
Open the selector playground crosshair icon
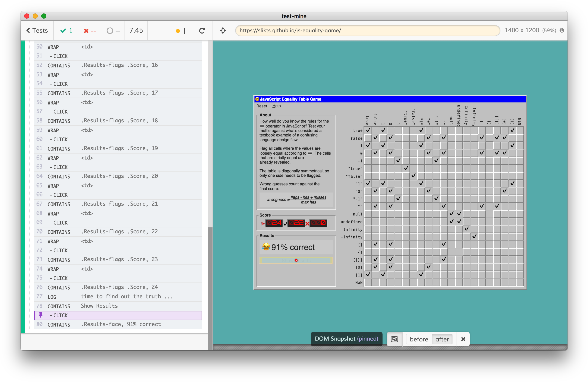223,31
